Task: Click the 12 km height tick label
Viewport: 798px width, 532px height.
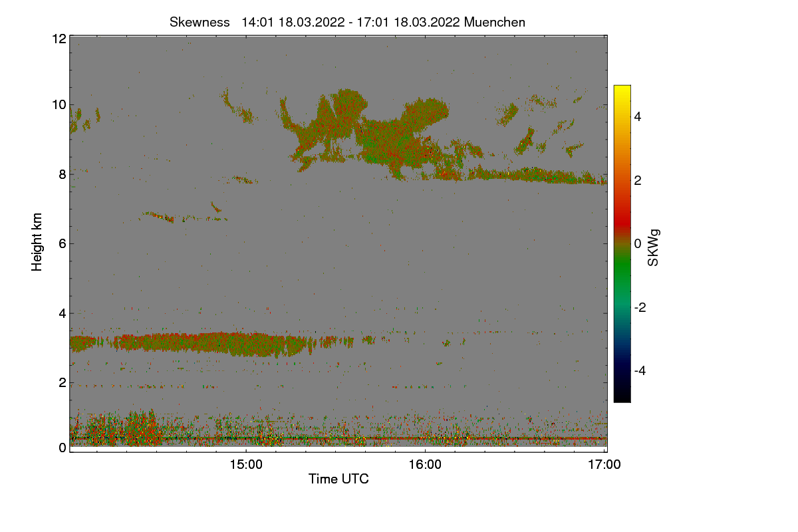Action: (x=59, y=39)
